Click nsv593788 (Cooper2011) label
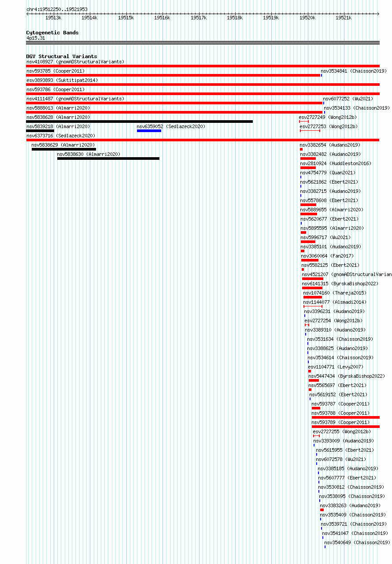Image resolution: width=392 pixels, height=564 pixels. (340, 413)
